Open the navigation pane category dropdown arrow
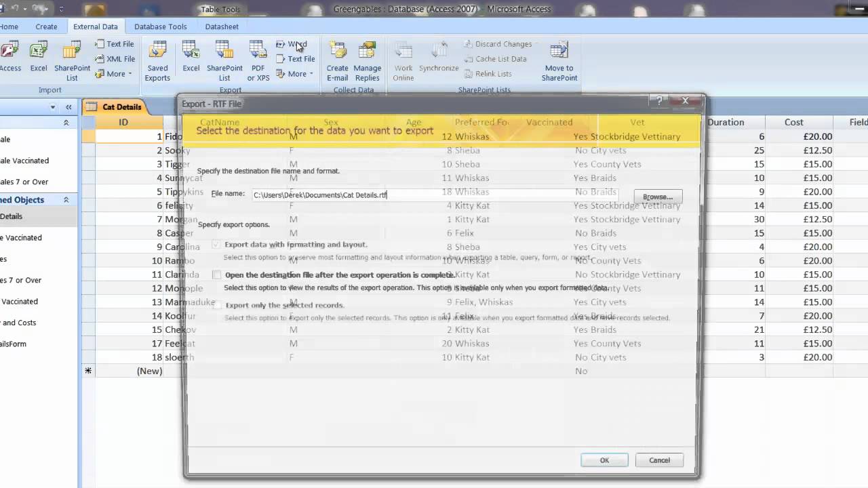 coord(53,107)
